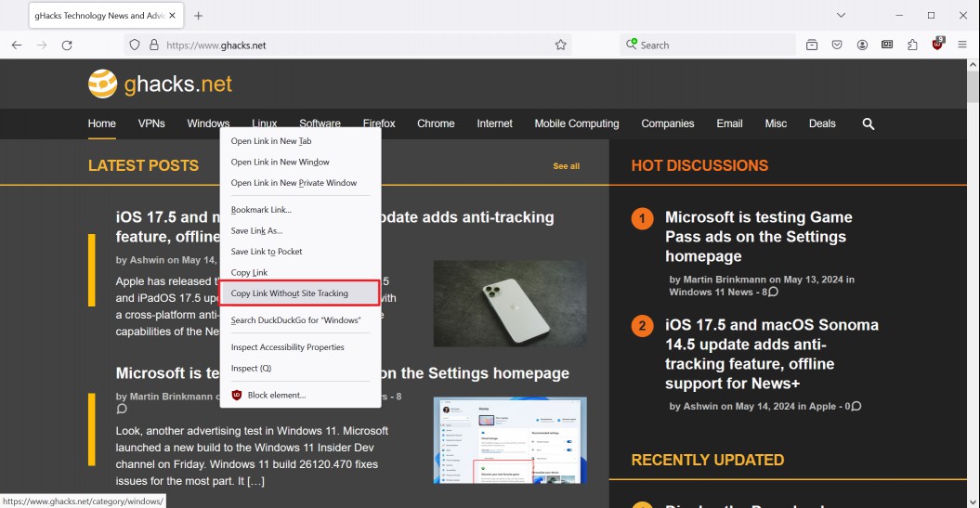Click the comment bubble icon after Windows 11 News - 8
Screen dimensions: 980x508
773,292
